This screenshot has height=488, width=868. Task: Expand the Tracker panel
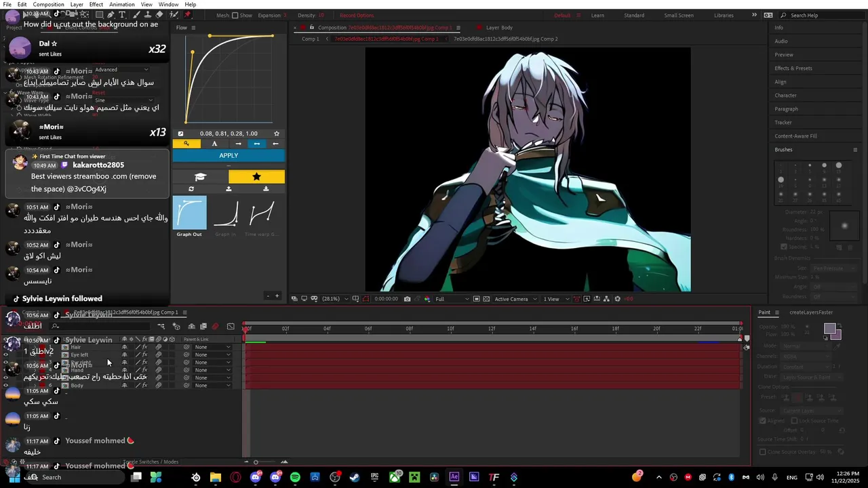point(783,123)
